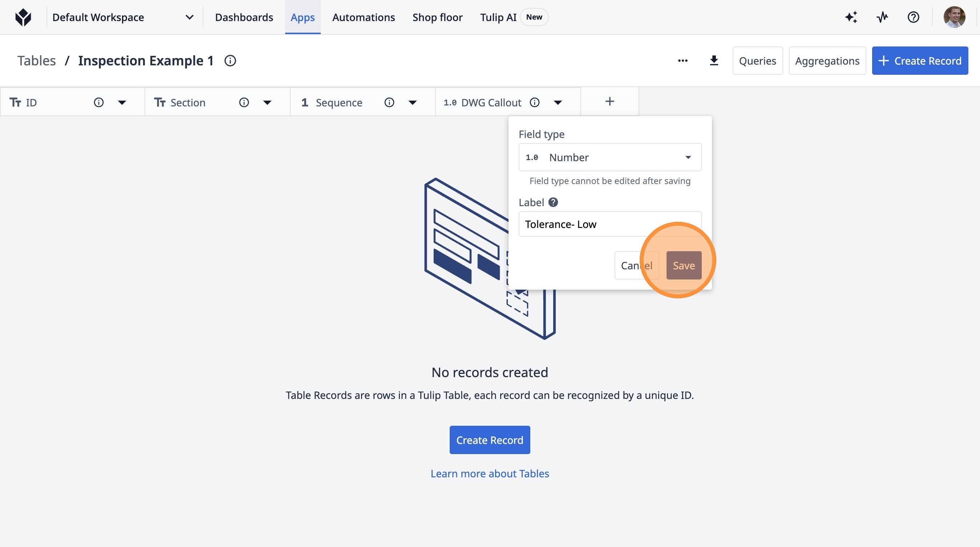Viewport: 980px width, 547px height.
Task: Click the add column plus icon
Action: click(x=610, y=102)
